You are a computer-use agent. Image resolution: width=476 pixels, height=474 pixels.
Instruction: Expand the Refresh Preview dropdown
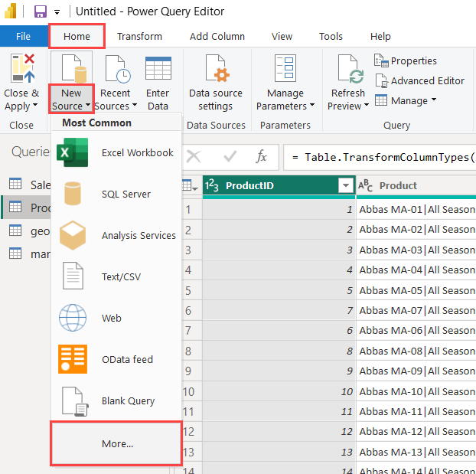367,105
